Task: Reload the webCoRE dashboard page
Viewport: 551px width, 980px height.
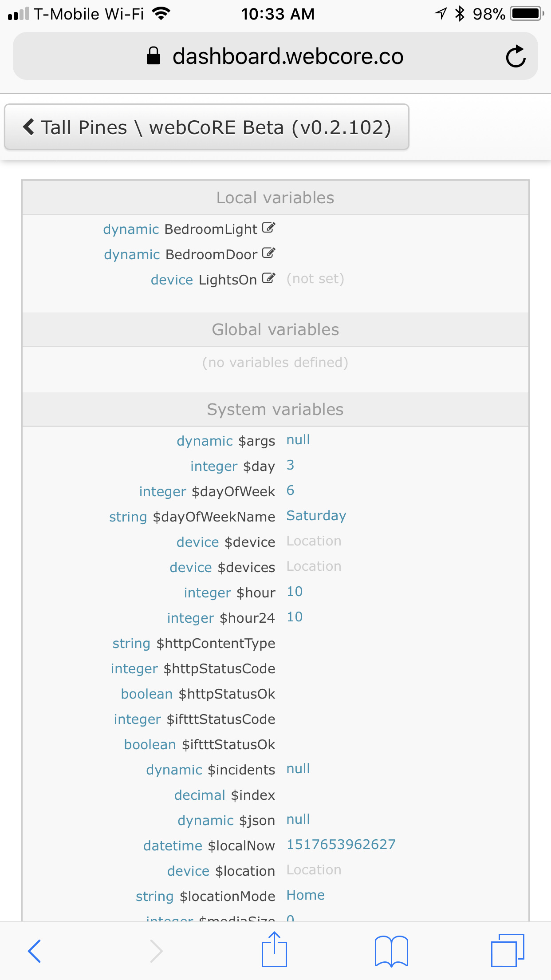Action: tap(516, 56)
